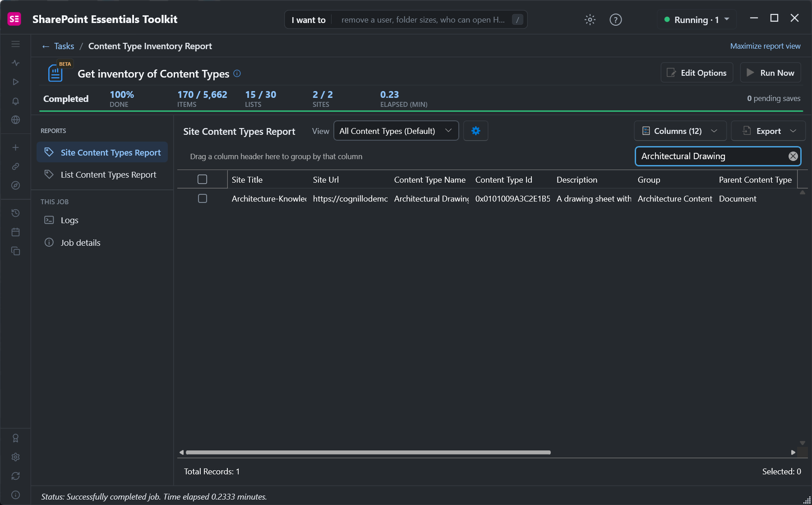This screenshot has height=505, width=812.
Task: Check the select-all checkbox in the table header
Action: click(x=203, y=179)
